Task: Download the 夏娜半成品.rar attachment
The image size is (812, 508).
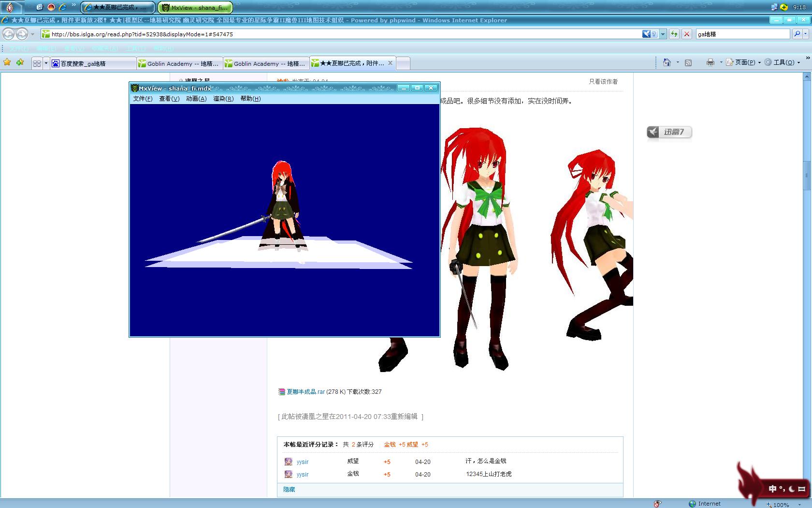Action: 305,392
